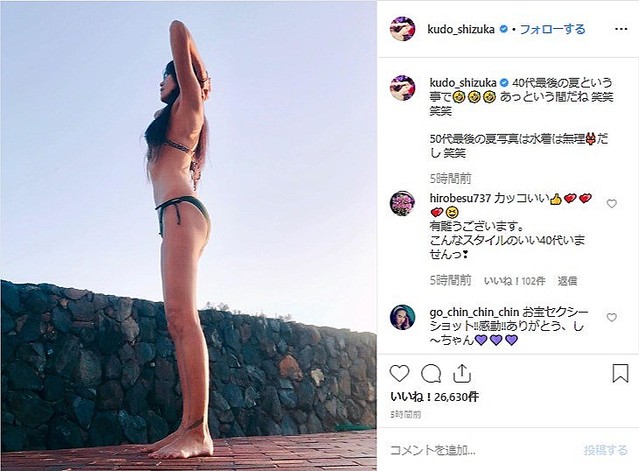Like the post with the heart icon
This screenshot has width=639, height=471.
(x=399, y=373)
